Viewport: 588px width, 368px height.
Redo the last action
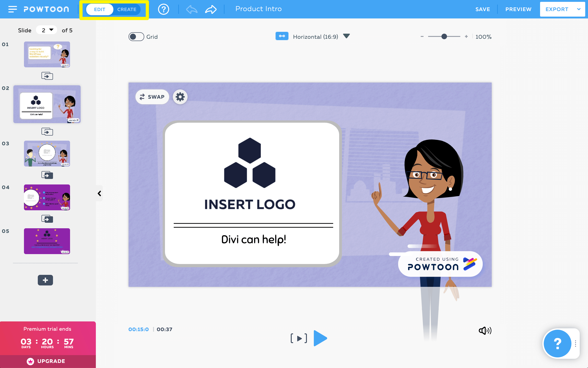click(211, 9)
